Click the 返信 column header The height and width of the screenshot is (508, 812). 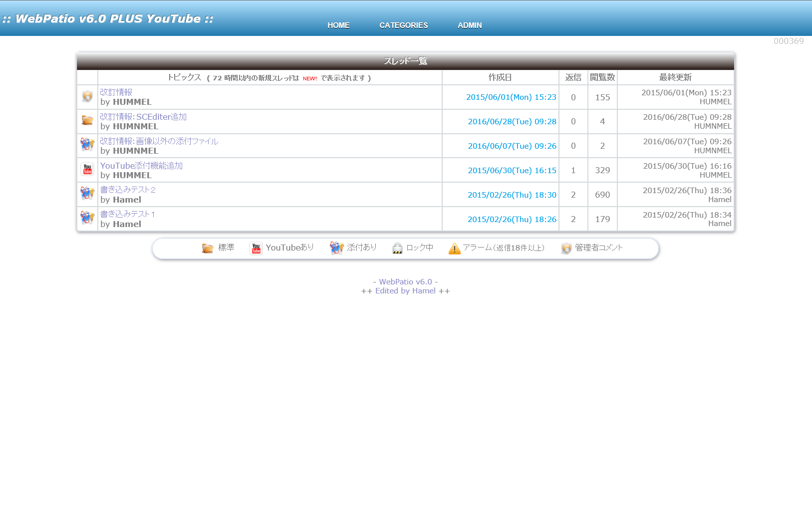coord(573,77)
